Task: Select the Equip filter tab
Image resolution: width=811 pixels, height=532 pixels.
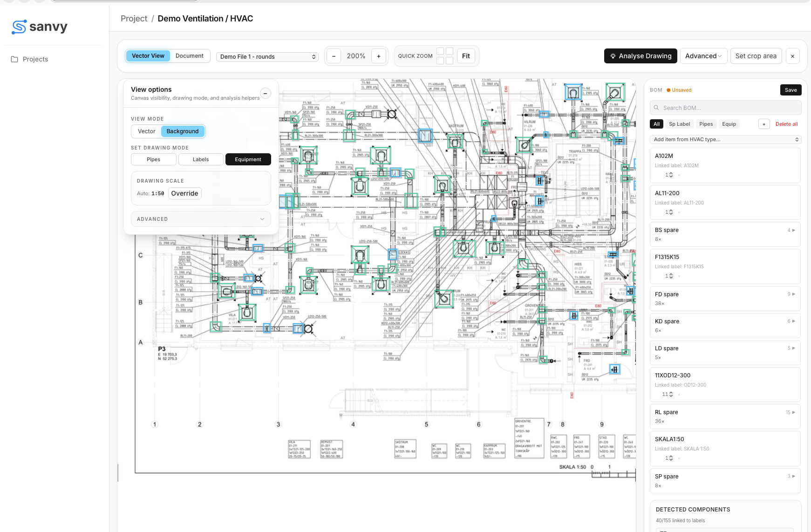Action: [729, 124]
